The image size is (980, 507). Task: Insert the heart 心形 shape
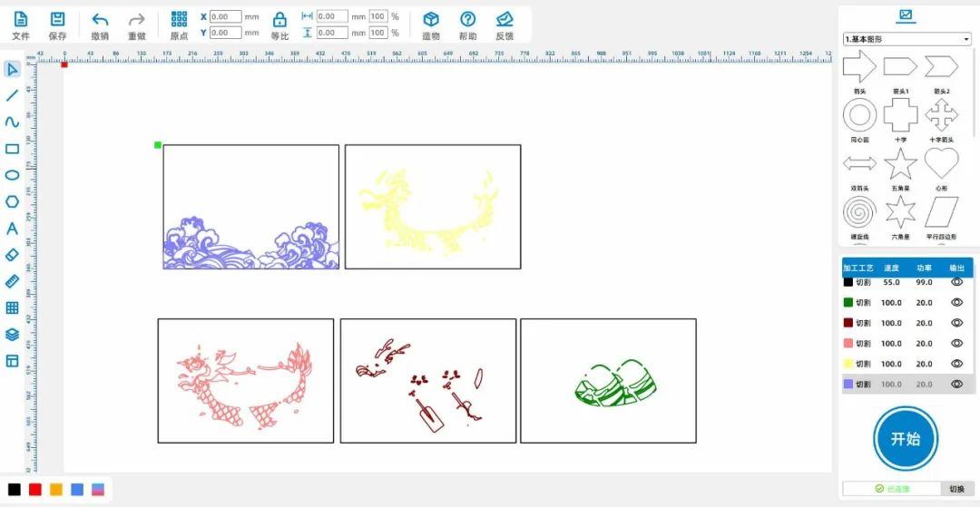(x=941, y=164)
